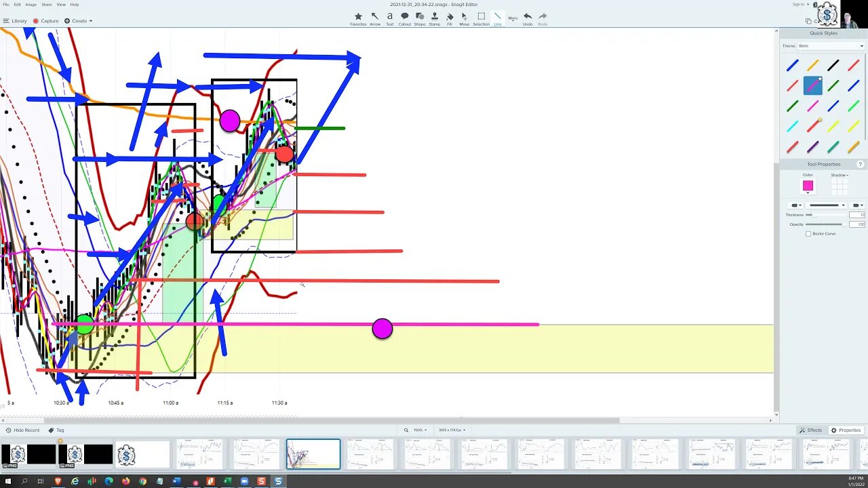Open the line dash style dropdown
This screenshot has height=488, width=868.
[825, 205]
